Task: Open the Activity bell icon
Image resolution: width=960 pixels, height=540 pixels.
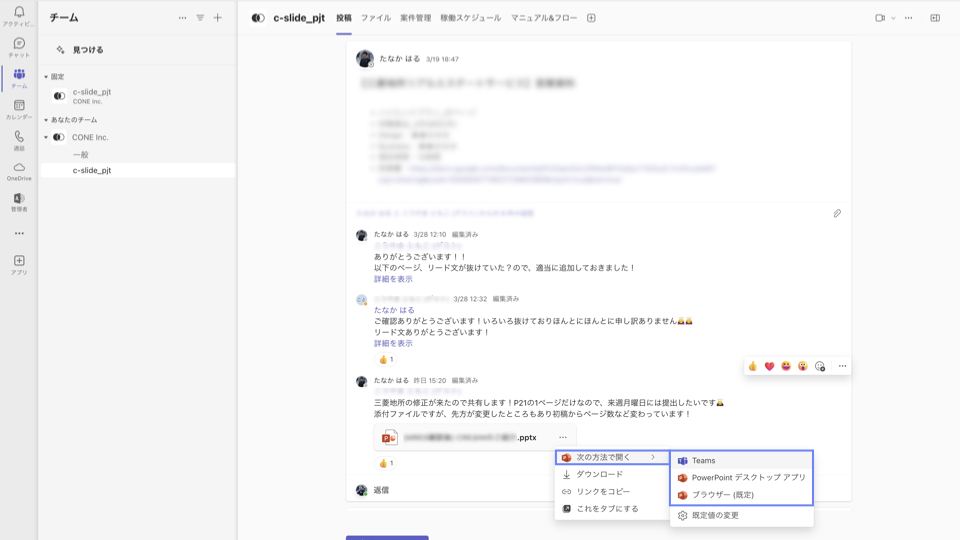Action: tap(19, 13)
